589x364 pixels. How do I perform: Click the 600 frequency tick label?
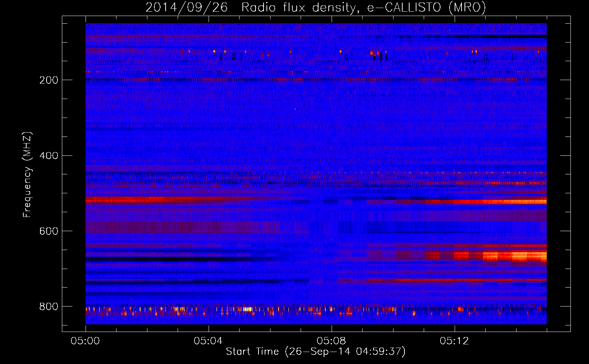tap(49, 231)
